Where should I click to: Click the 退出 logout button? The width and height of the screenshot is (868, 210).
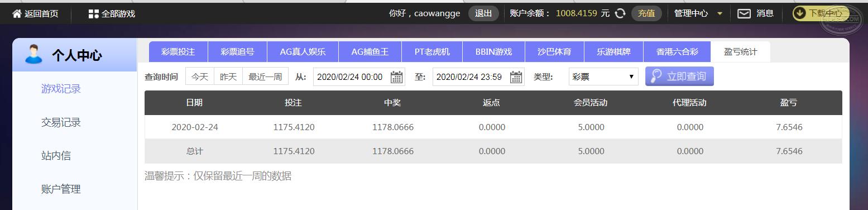point(483,13)
